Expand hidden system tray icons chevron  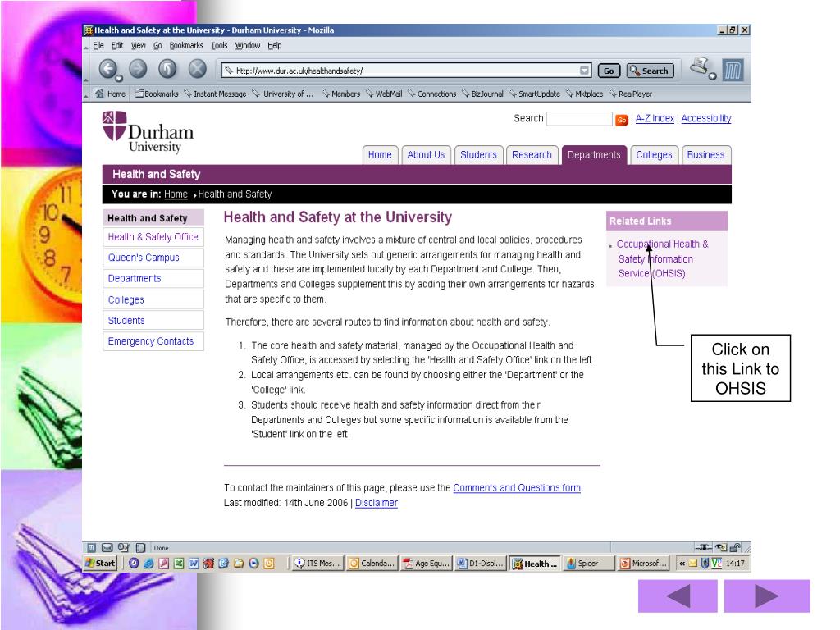pyautogui.click(x=682, y=563)
